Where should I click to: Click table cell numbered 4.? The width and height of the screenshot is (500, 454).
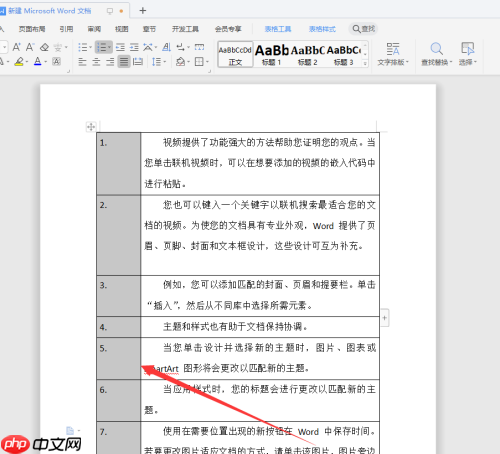119,327
